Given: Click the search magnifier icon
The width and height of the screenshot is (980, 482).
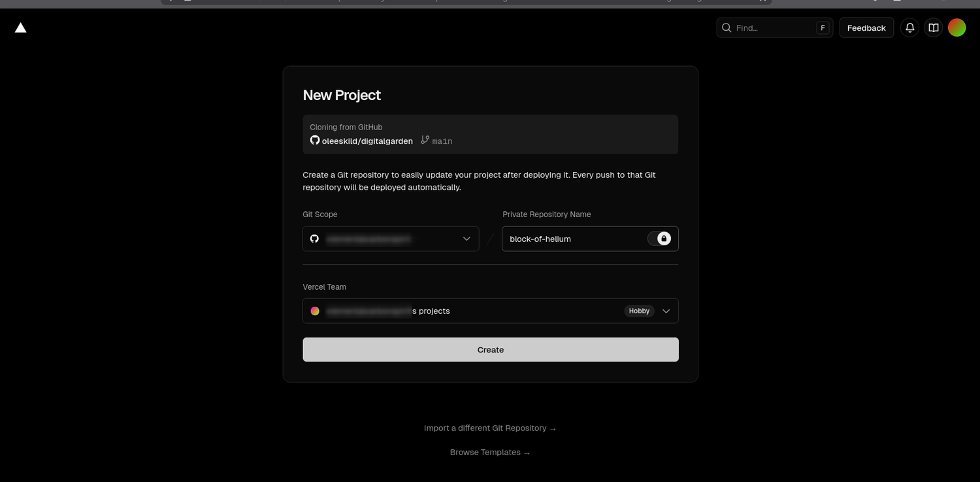Looking at the screenshot, I should [x=727, y=27].
